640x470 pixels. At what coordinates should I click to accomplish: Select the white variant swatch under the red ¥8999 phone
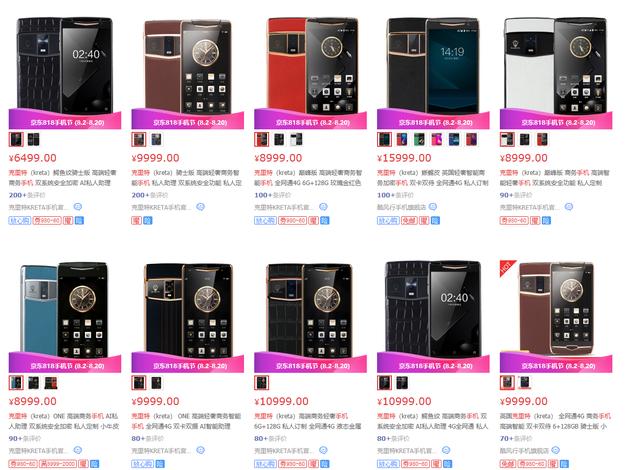pyautogui.click(x=296, y=140)
